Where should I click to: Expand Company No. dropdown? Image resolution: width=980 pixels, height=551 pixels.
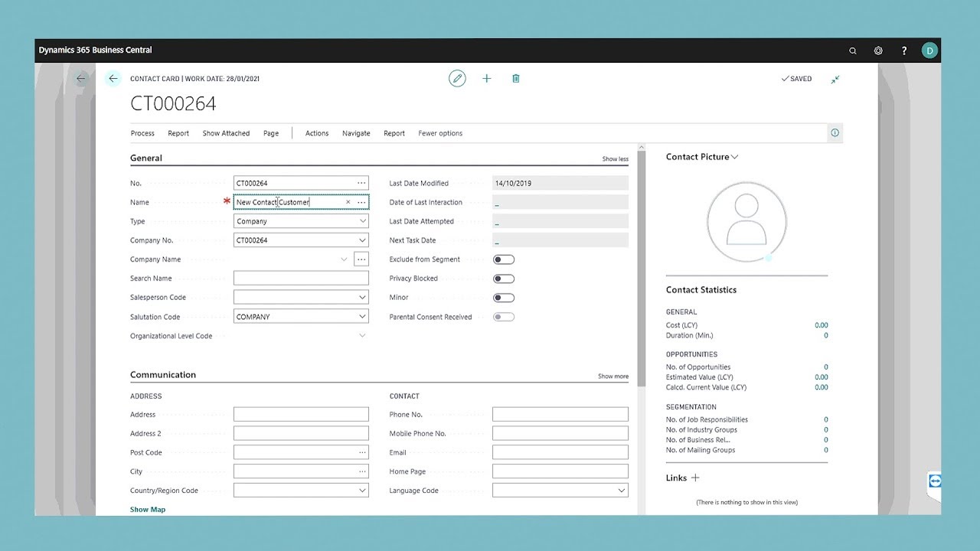[x=362, y=240]
